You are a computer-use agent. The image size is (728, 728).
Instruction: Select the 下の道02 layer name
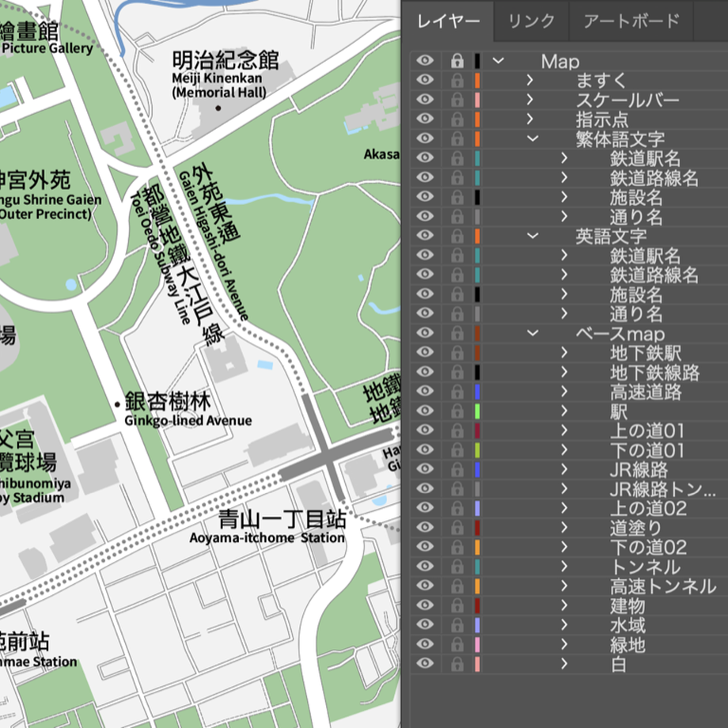point(648,548)
